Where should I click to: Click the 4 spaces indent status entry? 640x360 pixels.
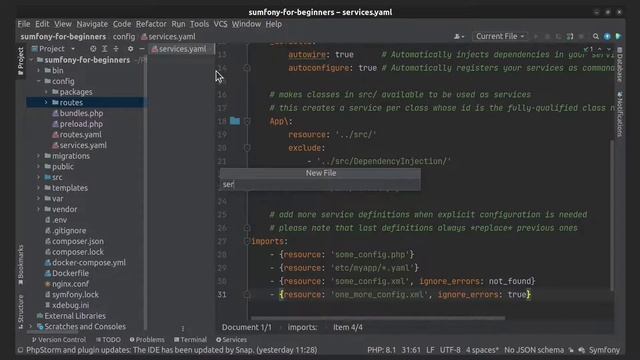click(482, 350)
